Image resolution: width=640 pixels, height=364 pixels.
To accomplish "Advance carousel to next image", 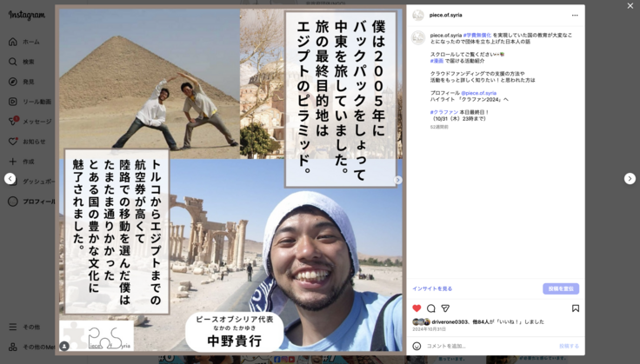I will (398, 180).
